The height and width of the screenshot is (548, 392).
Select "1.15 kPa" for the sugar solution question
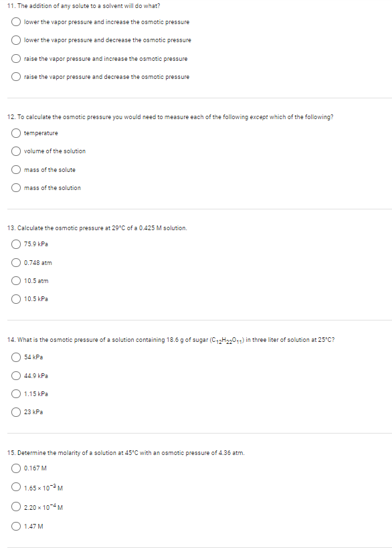click(x=15, y=394)
